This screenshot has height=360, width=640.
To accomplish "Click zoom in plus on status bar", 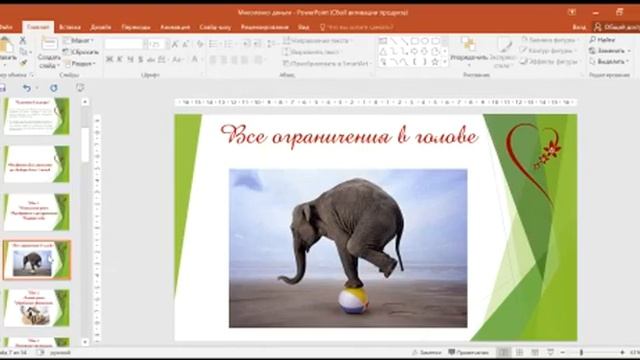I will pyautogui.click(x=622, y=352).
